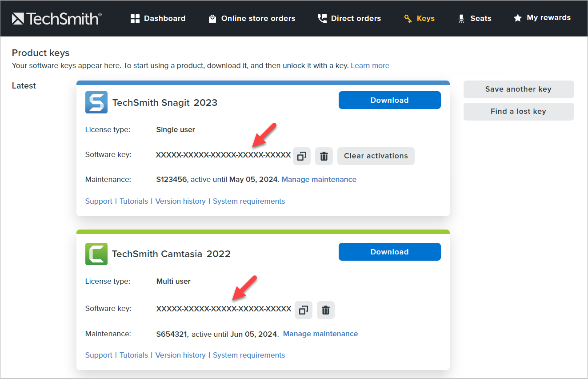588x379 pixels.
Task: Delete the Camtasia 2022 software key
Action: [326, 310]
